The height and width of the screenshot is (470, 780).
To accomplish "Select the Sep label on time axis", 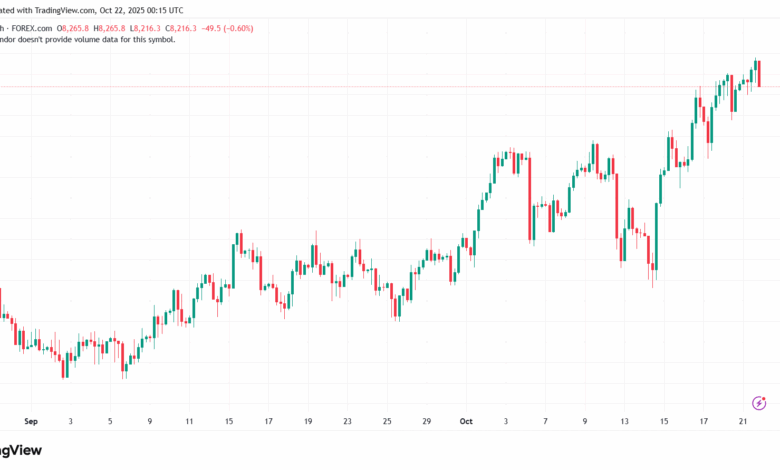I will click(x=31, y=421).
